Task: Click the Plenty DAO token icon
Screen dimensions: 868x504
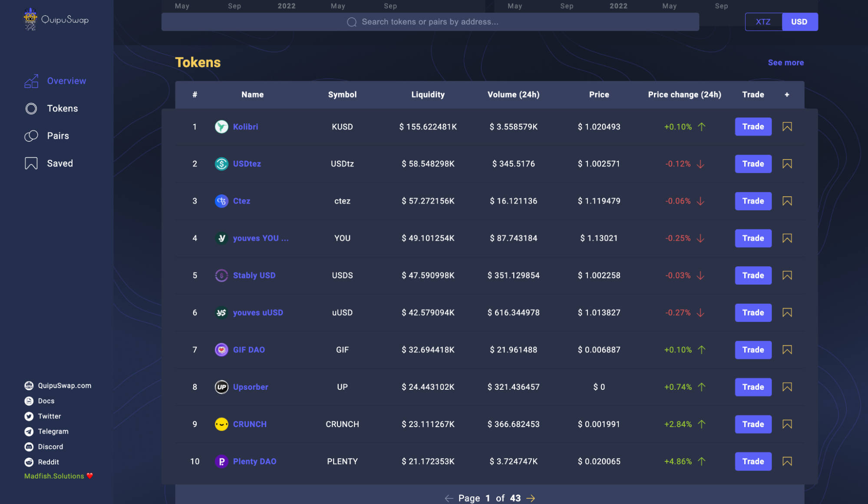Action: [221, 461]
